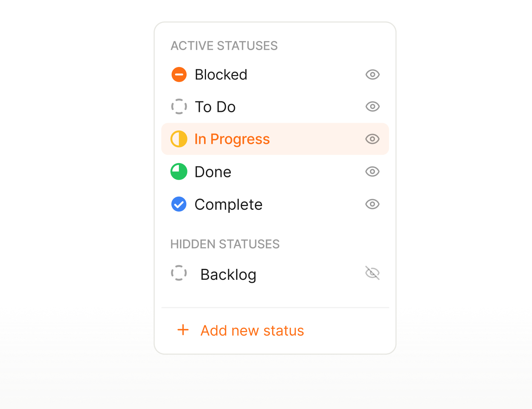532x409 pixels.
Task: Toggle the Done status eye icon
Action: point(372,171)
